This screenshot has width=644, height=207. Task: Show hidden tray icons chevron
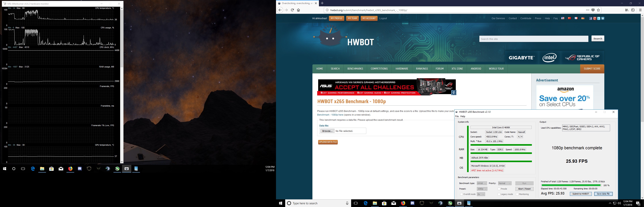click(x=610, y=203)
